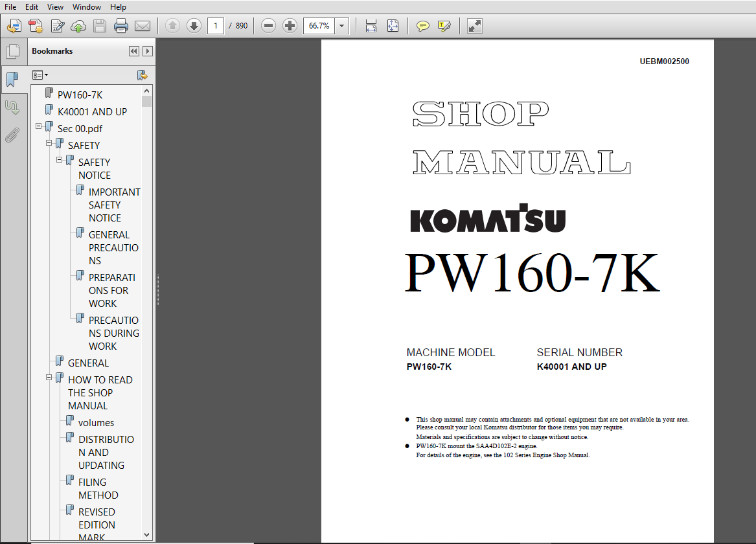
Task: Open DISTRIBUTION AND UPDATING bookmark
Action: pyautogui.click(x=106, y=453)
